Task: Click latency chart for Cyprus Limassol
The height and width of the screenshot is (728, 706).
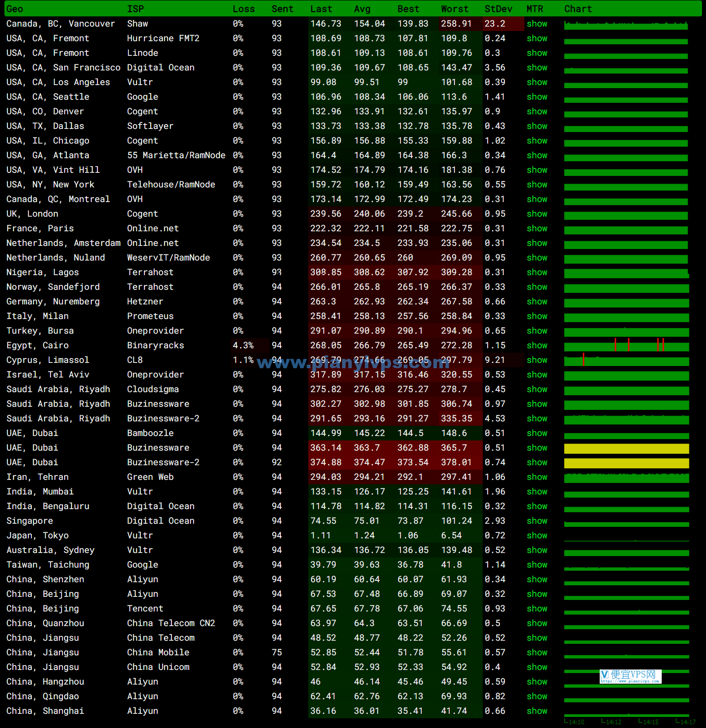Action: (x=626, y=360)
